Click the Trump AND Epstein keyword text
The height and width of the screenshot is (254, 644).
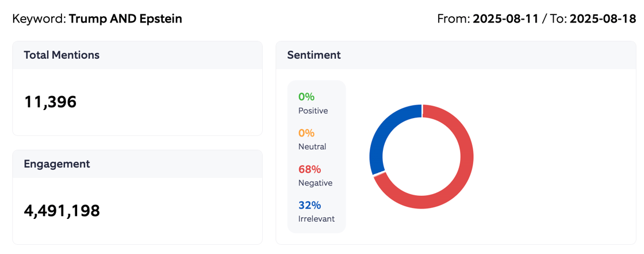125,19
